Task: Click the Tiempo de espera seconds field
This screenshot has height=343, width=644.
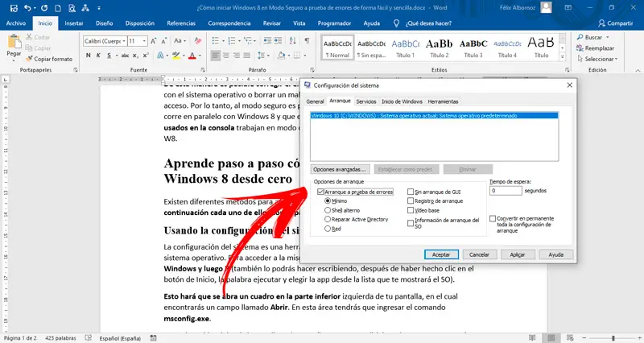Action: pos(506,191)
